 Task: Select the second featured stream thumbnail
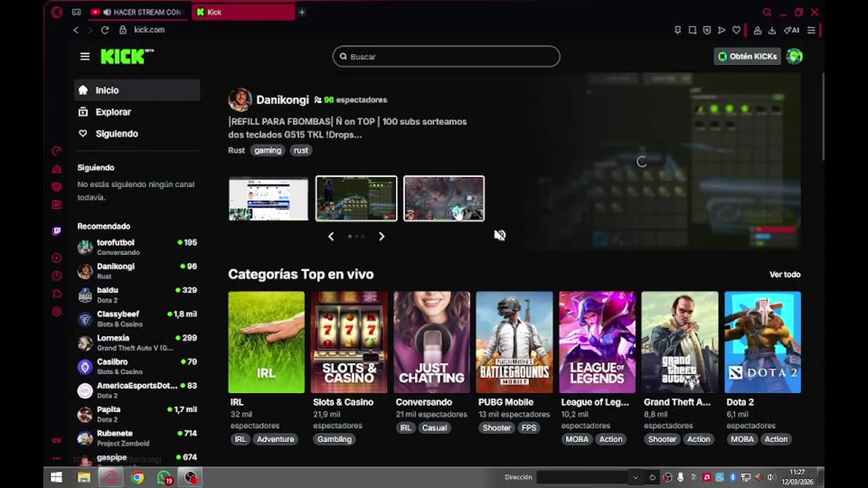tap(356, 199)
